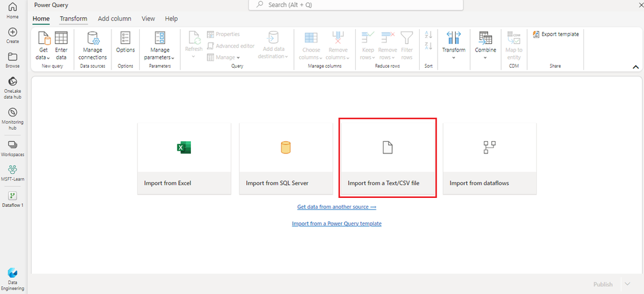Switch to the Home ribbon tab
The height and width of the screenshot is (294, 644).
click(x=41, y=19)
